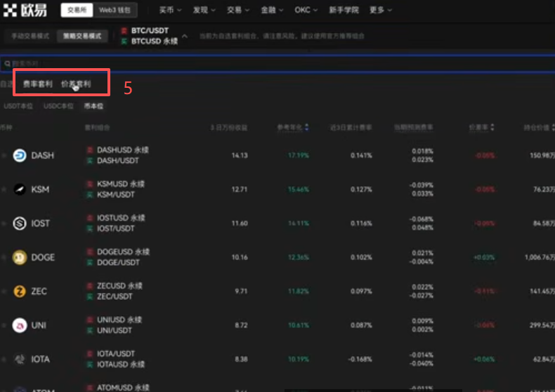Click the ZEC coin icon

pyautogui.click(x=20, y=291)
